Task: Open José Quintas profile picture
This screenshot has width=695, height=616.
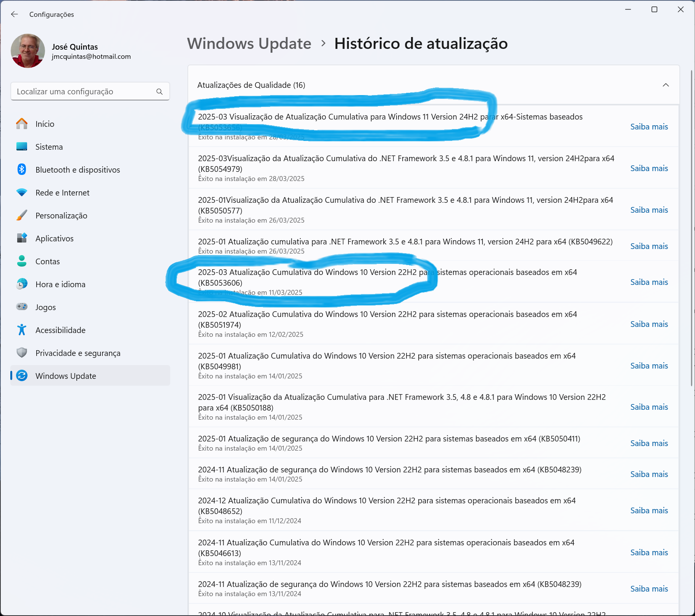Action: coord(28,51)
